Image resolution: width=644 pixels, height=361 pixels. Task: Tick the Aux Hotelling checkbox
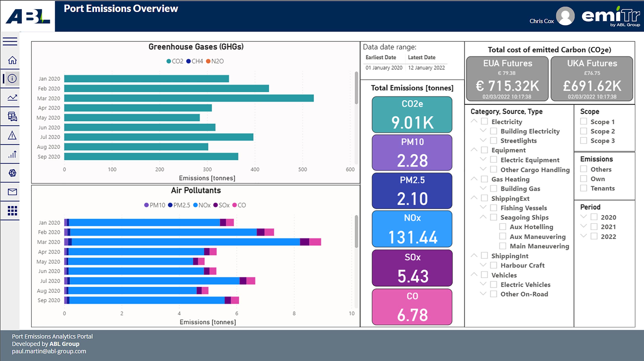pyautogui.click(x=503, y=227)
